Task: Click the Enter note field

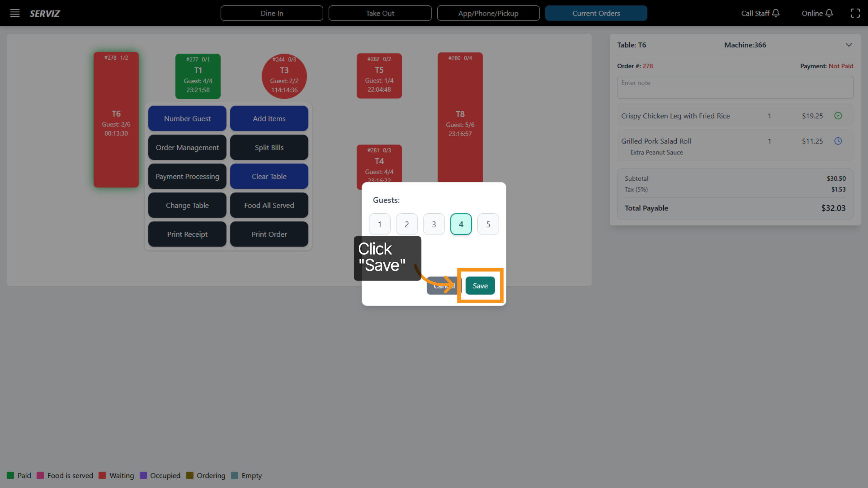Action: pos(735,87)
